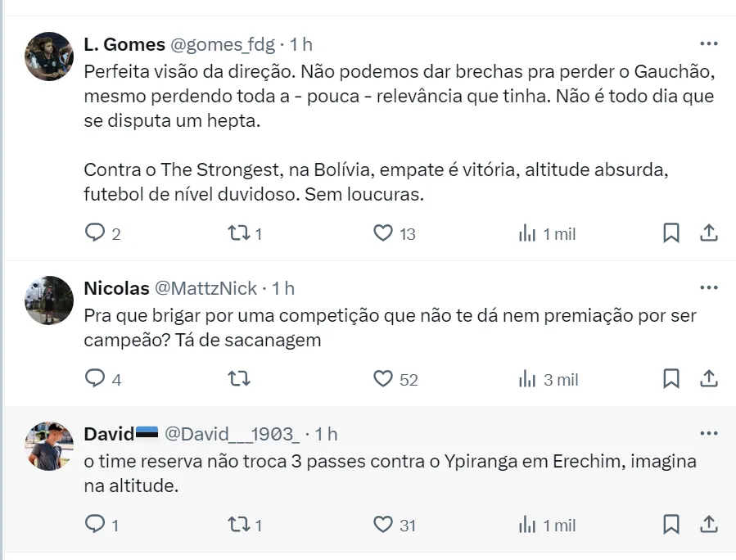Open Nicolas's tweet timestamp
The height and width of the screenshot is (560, 736).
[283, 288]
